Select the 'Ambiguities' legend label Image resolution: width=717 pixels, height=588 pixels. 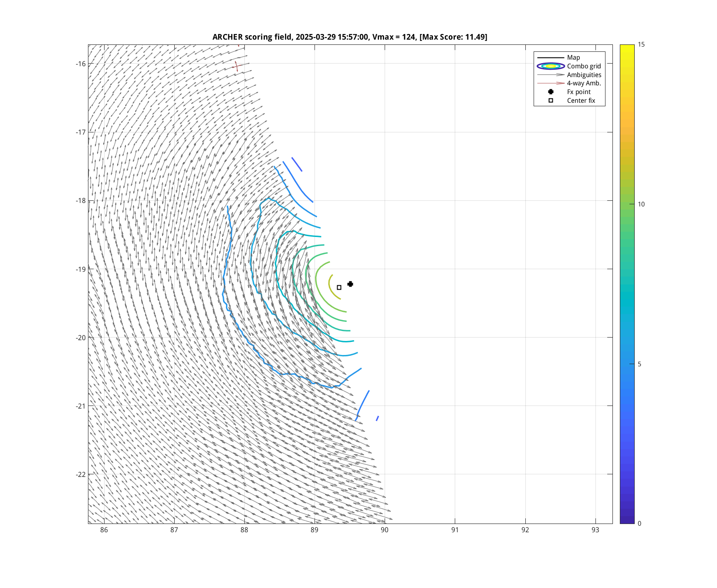584,75
